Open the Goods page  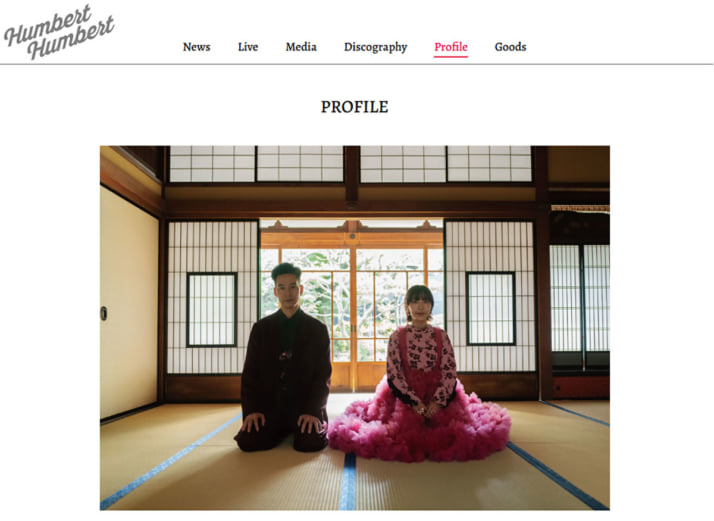510,47
